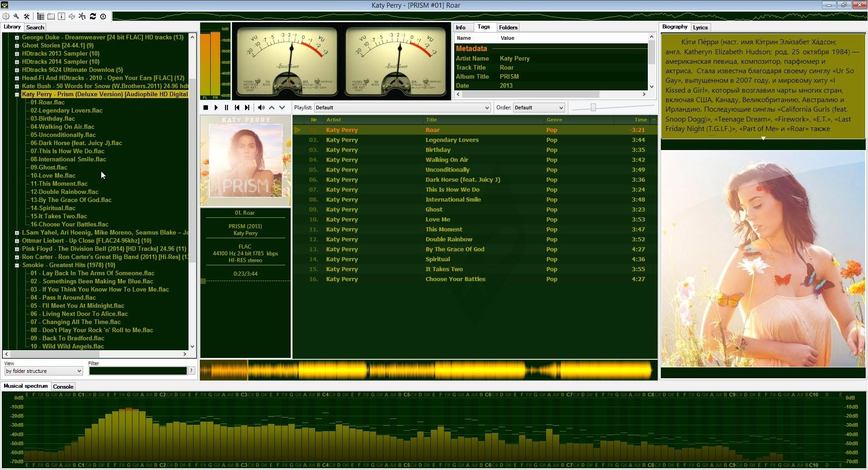
Task: Sort playlist by Artist column header
Action: [373, 120]
